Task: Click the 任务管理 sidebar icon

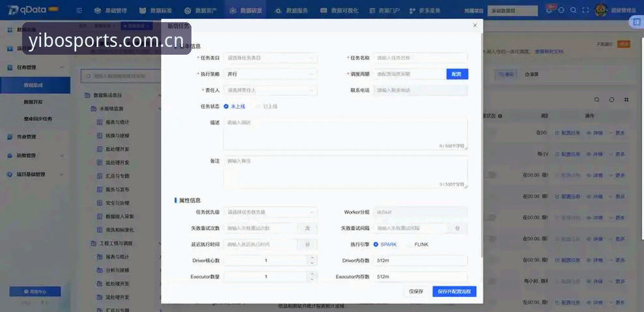Action: [10, 67]
